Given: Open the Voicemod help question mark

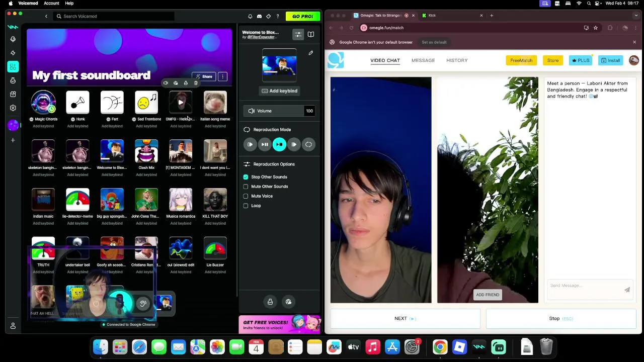Looking at the screenshot, I should pos(277,16).
